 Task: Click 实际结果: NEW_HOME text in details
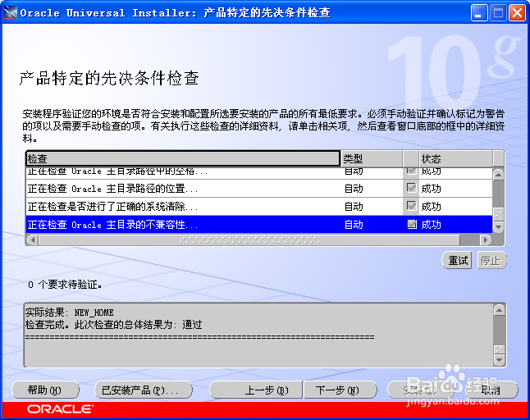69,313
